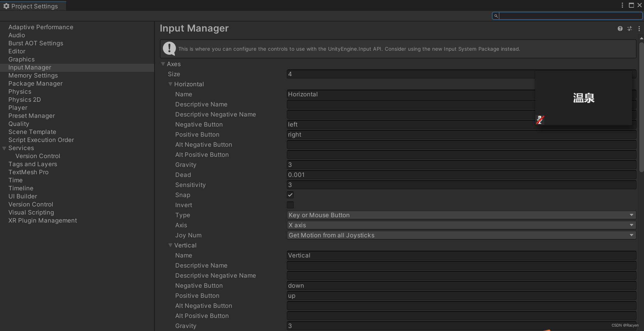Click the Input Manager help icon
This screenshot has width=644, height=331.
tap(619, 29)
